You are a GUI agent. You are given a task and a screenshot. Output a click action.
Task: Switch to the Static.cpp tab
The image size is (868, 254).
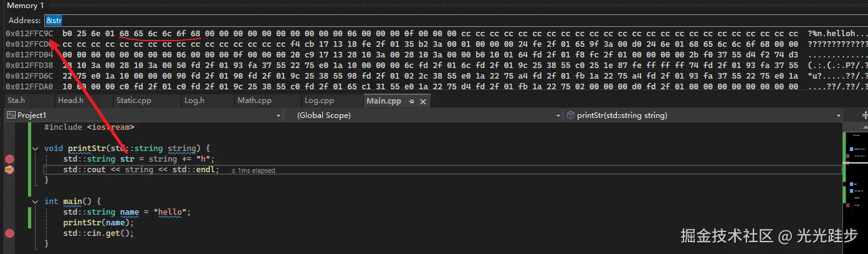click(x=133, y=100)
